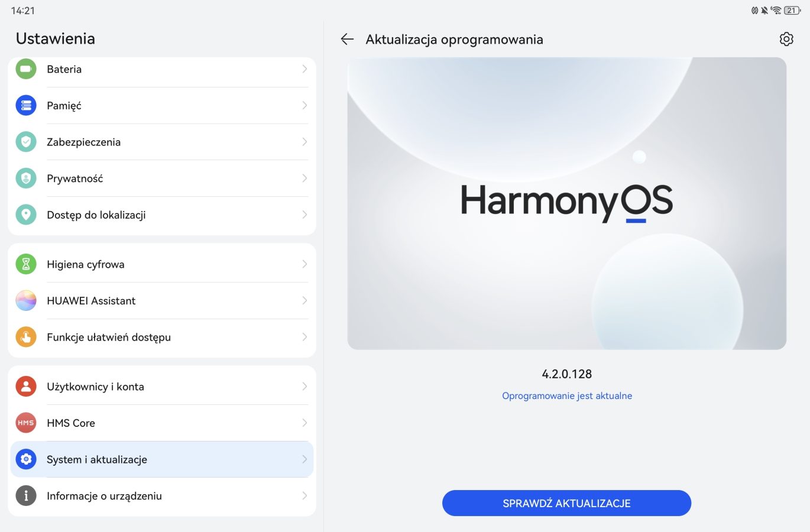Open System i aktualizacje menu entry
Viewport: 810px width, 532px height.
click(x=162, y=459)
